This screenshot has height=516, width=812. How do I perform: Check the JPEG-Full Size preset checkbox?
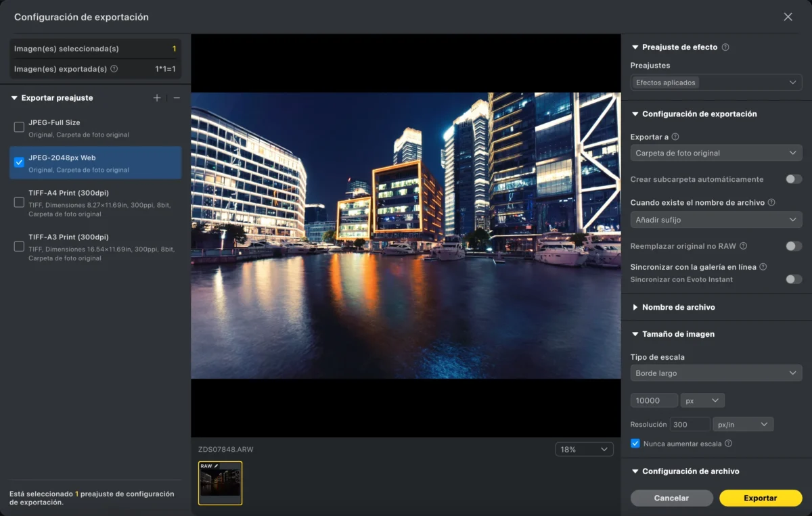tap(19, 127)
